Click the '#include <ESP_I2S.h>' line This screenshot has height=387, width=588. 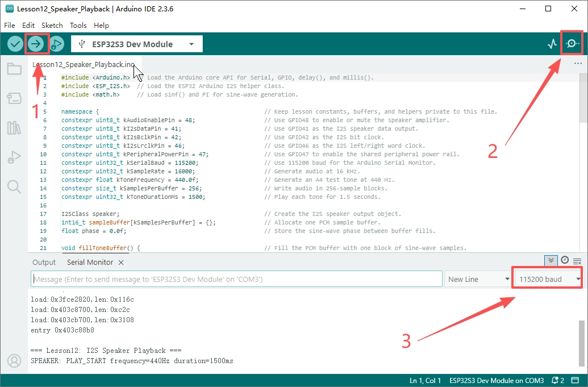(x=95, y=86)
